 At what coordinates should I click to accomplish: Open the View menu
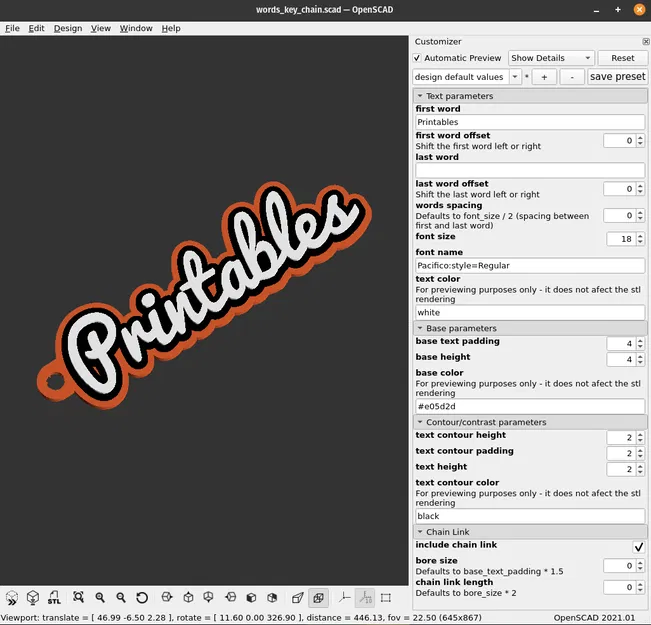pyautogui.click(x=100, y=28)
